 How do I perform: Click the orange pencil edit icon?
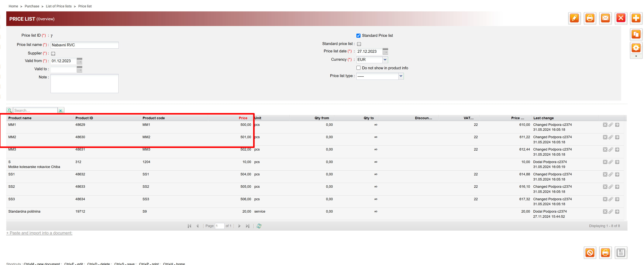[574, 18]
